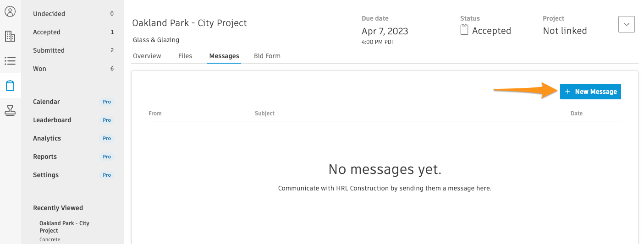Sort messages by Date column header

(576, 114)
